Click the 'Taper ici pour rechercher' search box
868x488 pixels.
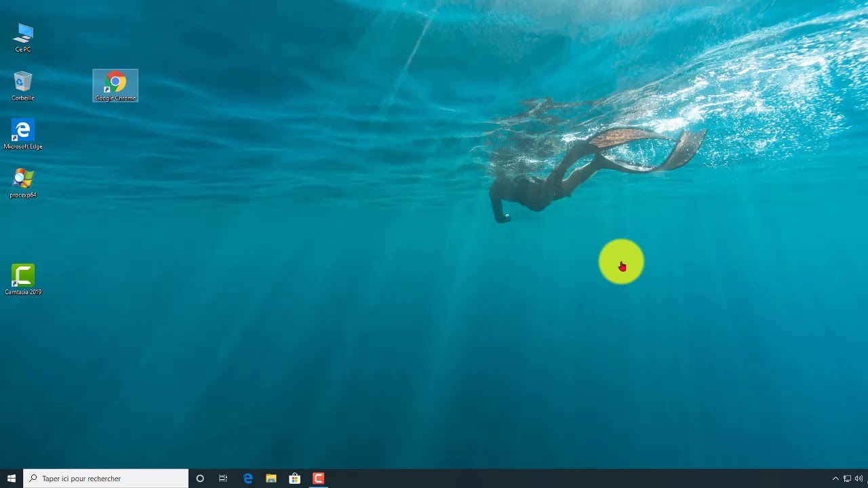coord(106,479)
